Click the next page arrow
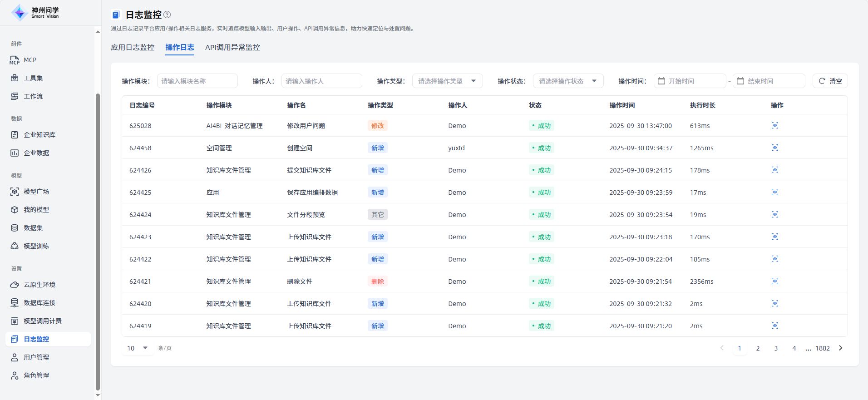Image resolution: width=868 pixels, height=400 pixels. pos(840,348)
